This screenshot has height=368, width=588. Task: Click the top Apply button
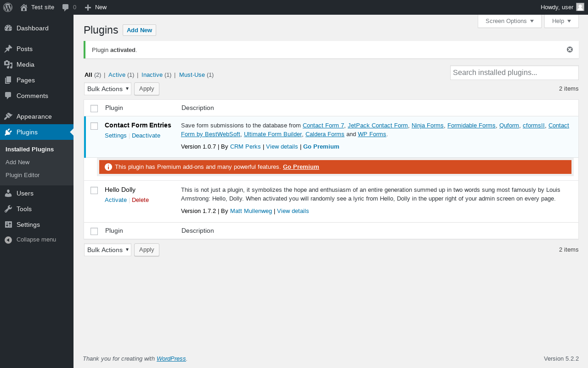[x=147, y=89]
